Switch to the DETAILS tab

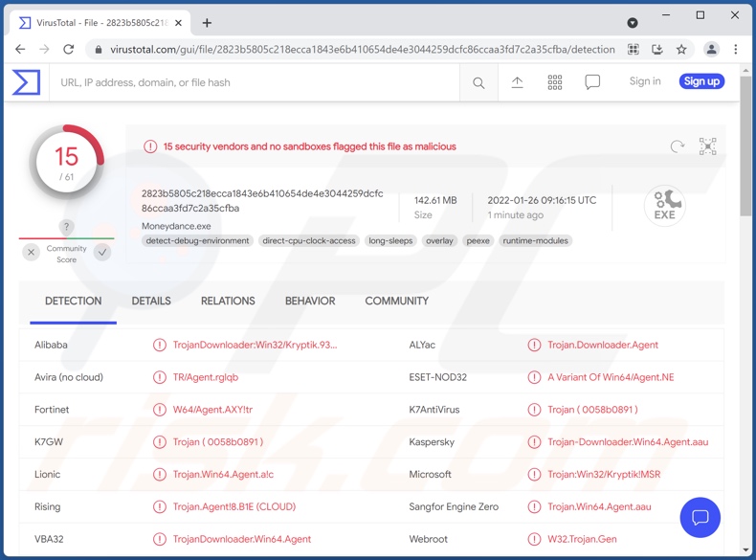tap(151, 301)
